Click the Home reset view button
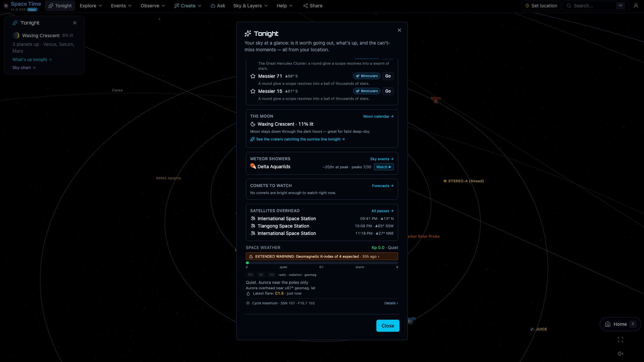Viewport: 644px width, 362px height. pos(620,324)
